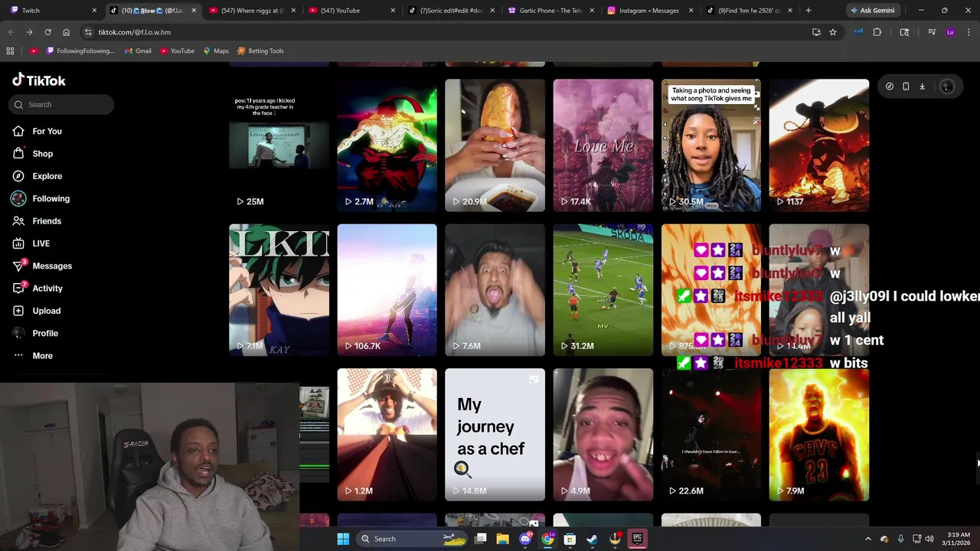Bookmark this page with the star icon
Screen dimensions: 980x551
click(833, 32)
